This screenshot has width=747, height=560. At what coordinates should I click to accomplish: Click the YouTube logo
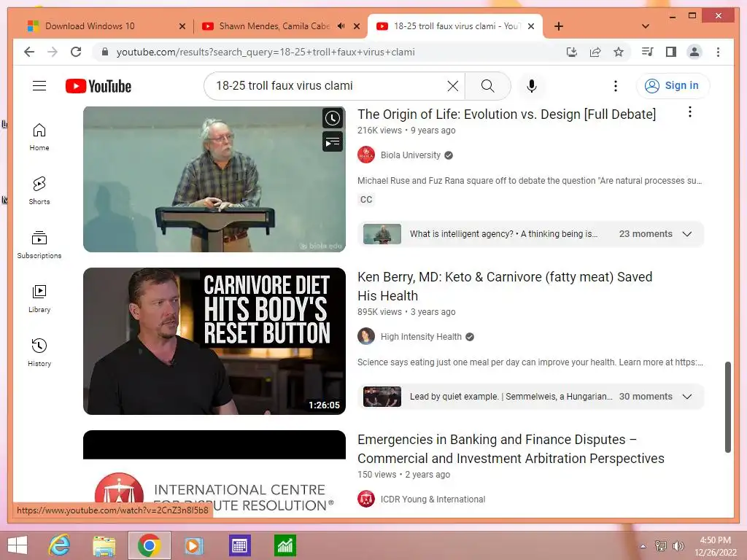98,86
